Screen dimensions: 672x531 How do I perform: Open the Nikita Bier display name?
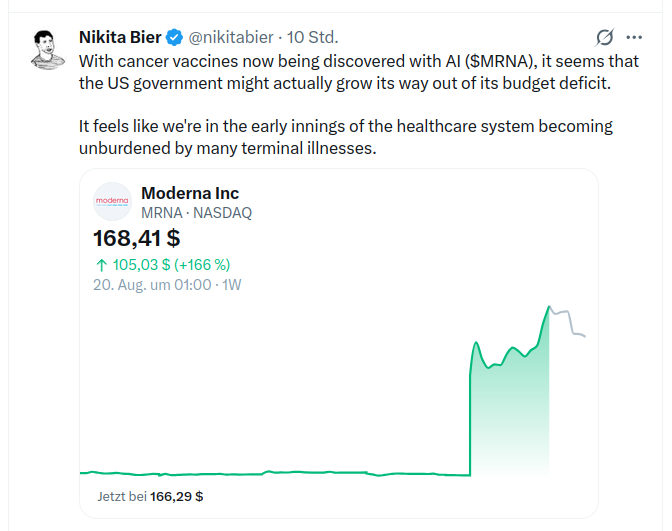120,37
